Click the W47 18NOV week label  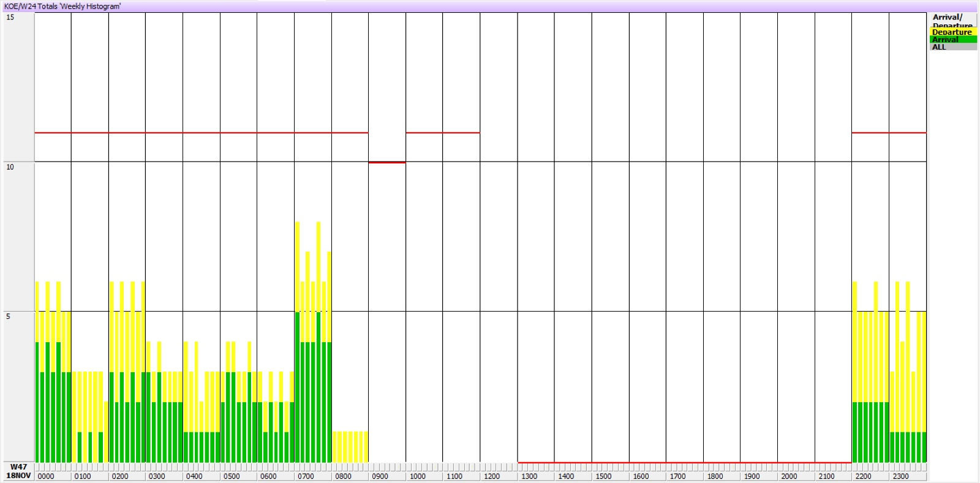[x=18, y=471]
